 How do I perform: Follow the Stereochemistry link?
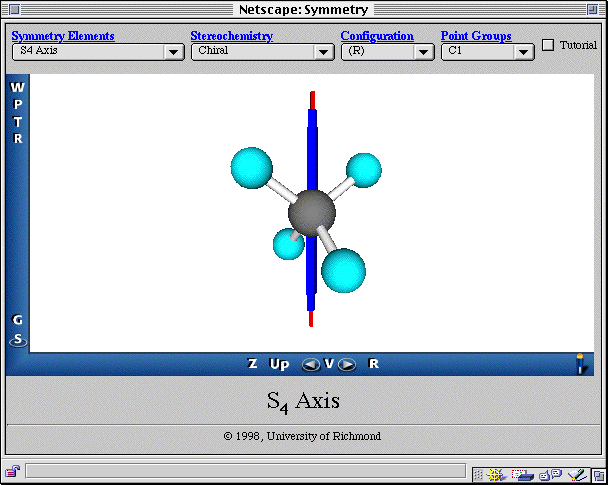click(231, 36)
